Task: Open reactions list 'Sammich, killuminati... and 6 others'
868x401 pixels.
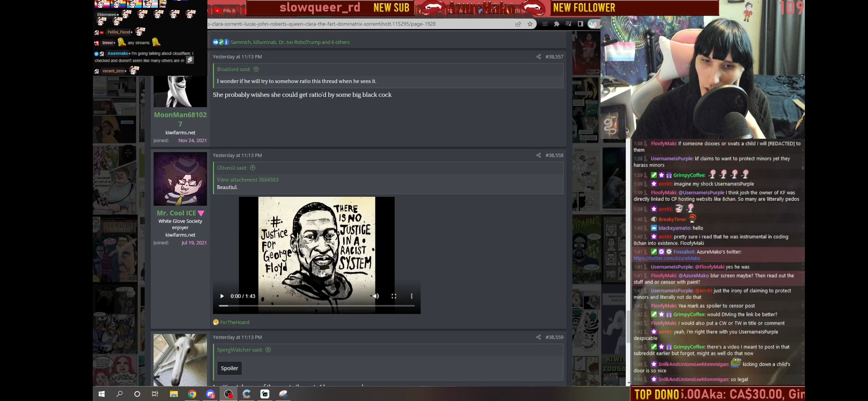Action: 290,42
